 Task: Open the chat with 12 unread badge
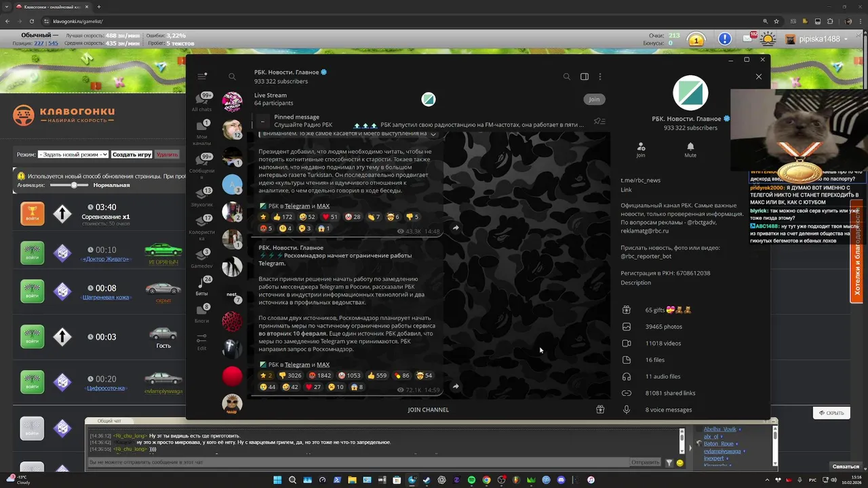(232, 129)
